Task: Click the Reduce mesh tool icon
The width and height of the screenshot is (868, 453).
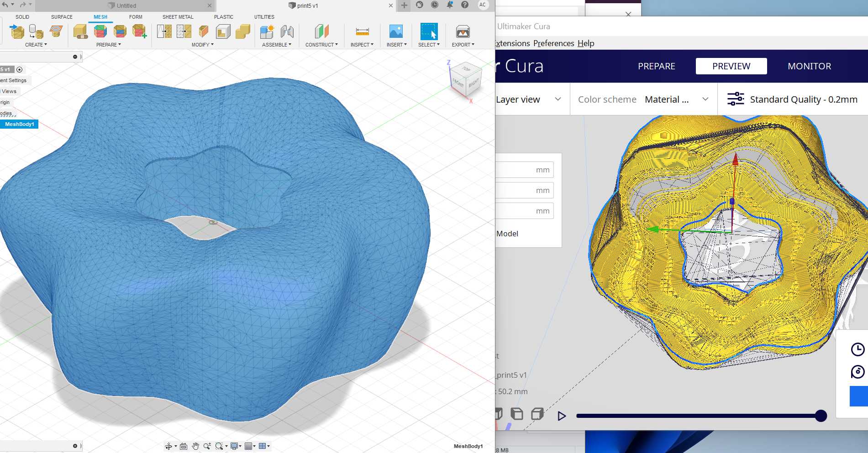Action: 184,31
